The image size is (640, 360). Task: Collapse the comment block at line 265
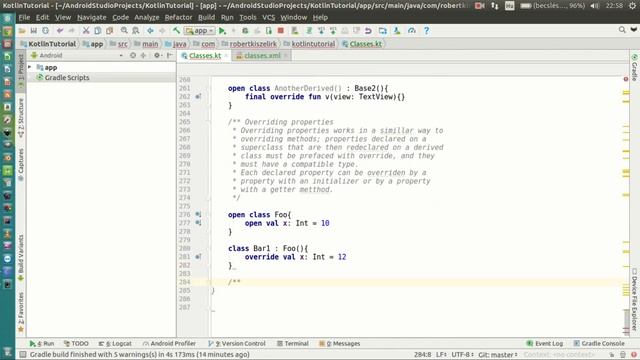[209, 122]
